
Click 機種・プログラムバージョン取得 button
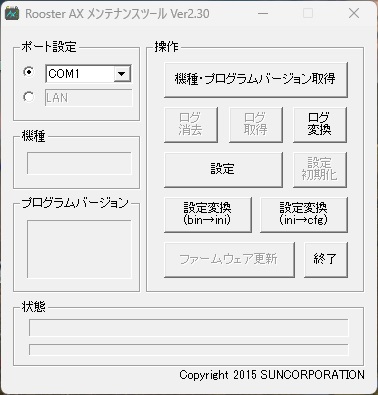[256, 79]
